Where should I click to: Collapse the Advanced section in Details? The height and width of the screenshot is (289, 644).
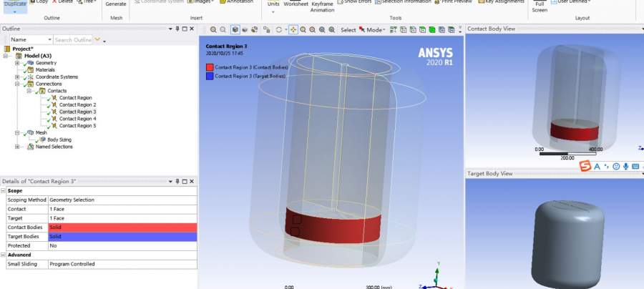pos(4,255)
